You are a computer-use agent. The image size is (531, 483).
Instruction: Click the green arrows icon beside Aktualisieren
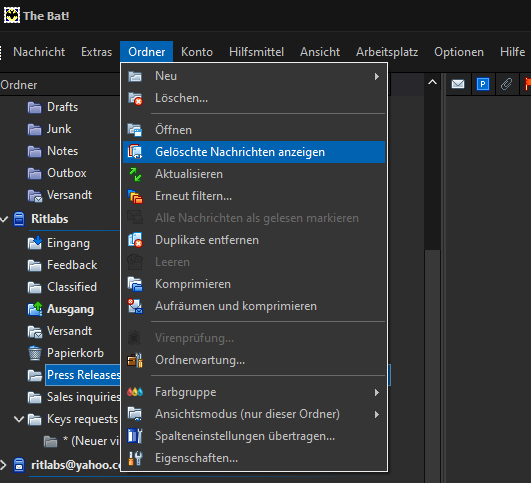(135, 174)
